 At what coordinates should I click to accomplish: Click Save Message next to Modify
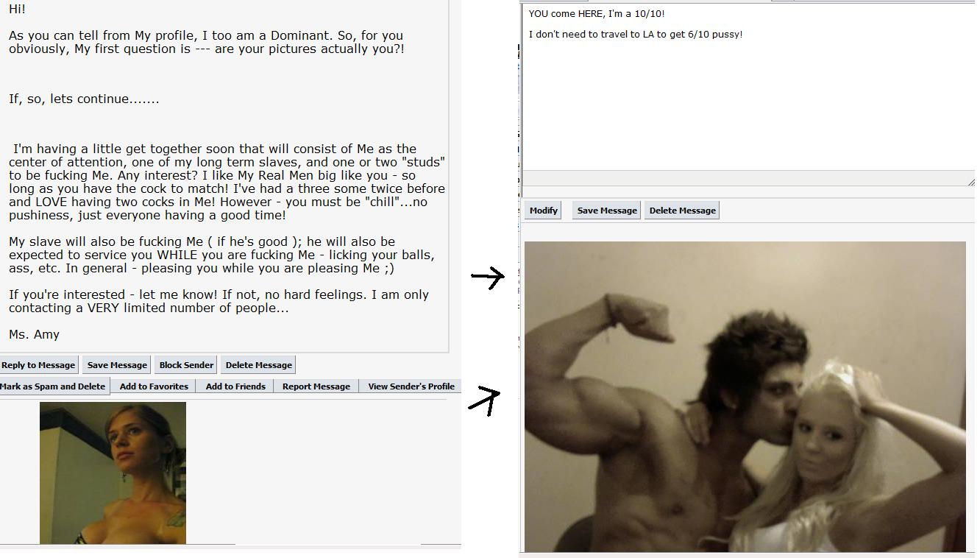[x=607, y=211]
